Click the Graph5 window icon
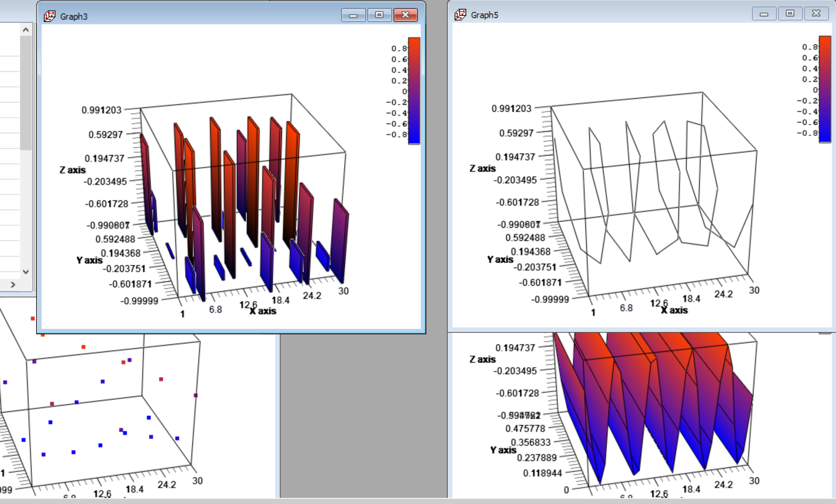The image size is (836, 504). [x=460, y=15]
